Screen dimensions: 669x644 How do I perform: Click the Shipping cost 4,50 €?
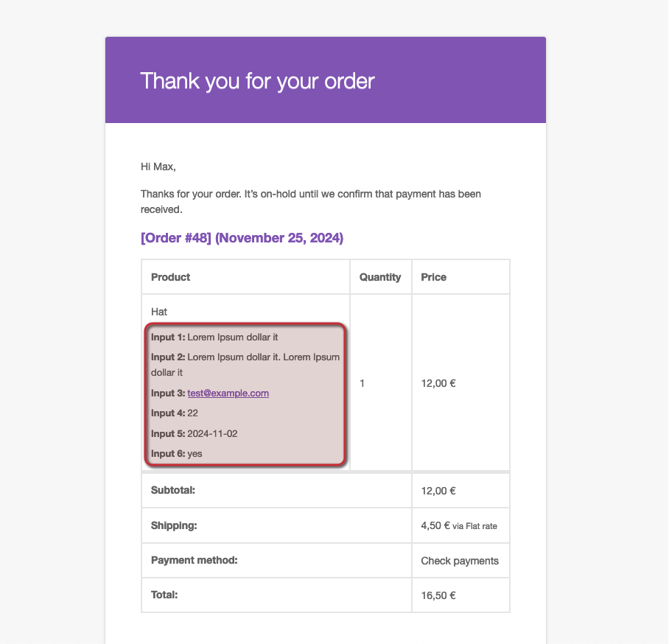pos(435,526)
